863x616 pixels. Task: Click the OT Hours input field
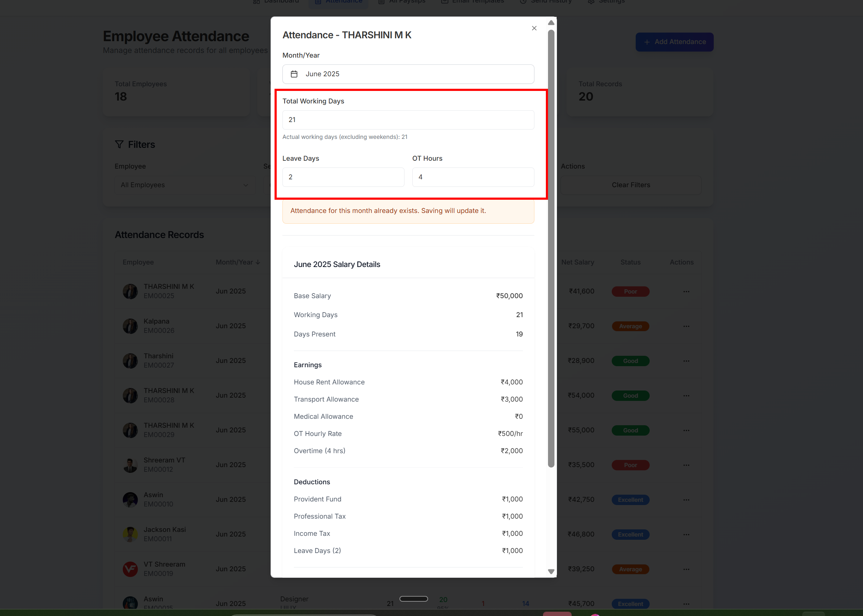[472, 177]
